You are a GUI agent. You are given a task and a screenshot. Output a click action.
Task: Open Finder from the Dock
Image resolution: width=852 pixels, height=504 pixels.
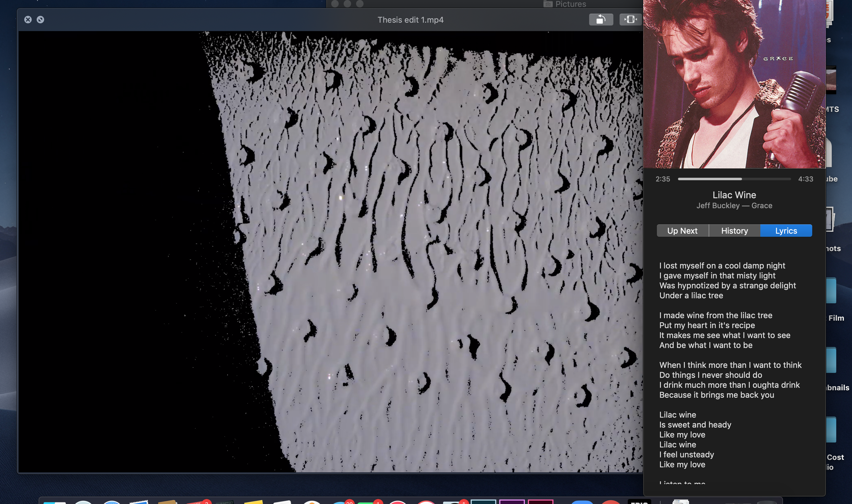pyautogui.click(x=54, y=502)
